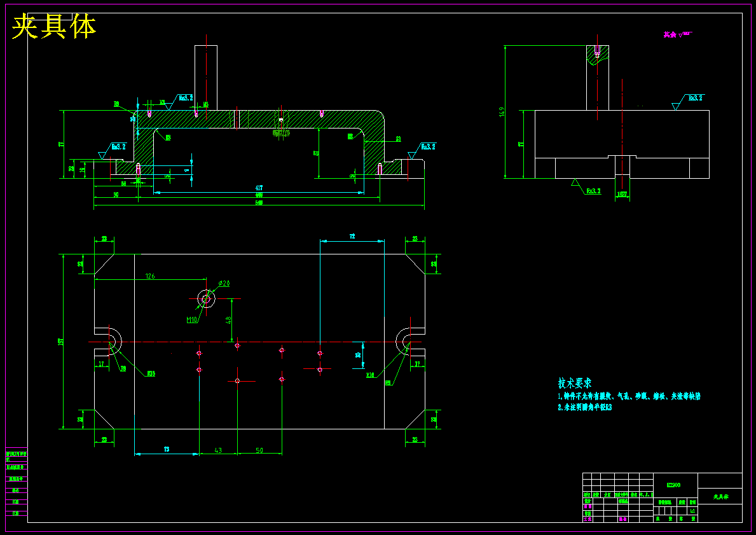Screen dimensions: 756x535
Task: Select the note line 2.未注明圆角半径R3
Action: [x=585, y=407]
